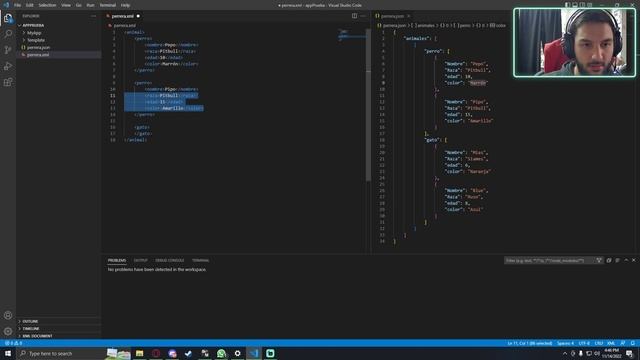Expand the XML Document section
The width and height of the screenshot is (640, 360).
click(58, 336)
